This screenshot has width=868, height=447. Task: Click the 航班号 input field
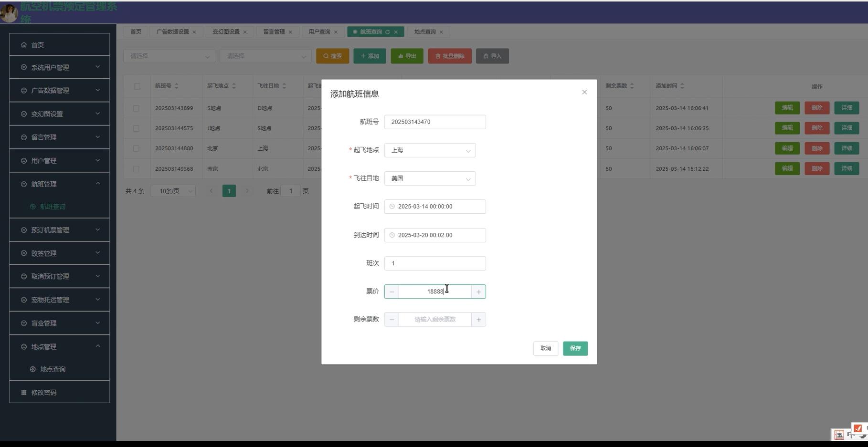[x=434, y=122]
